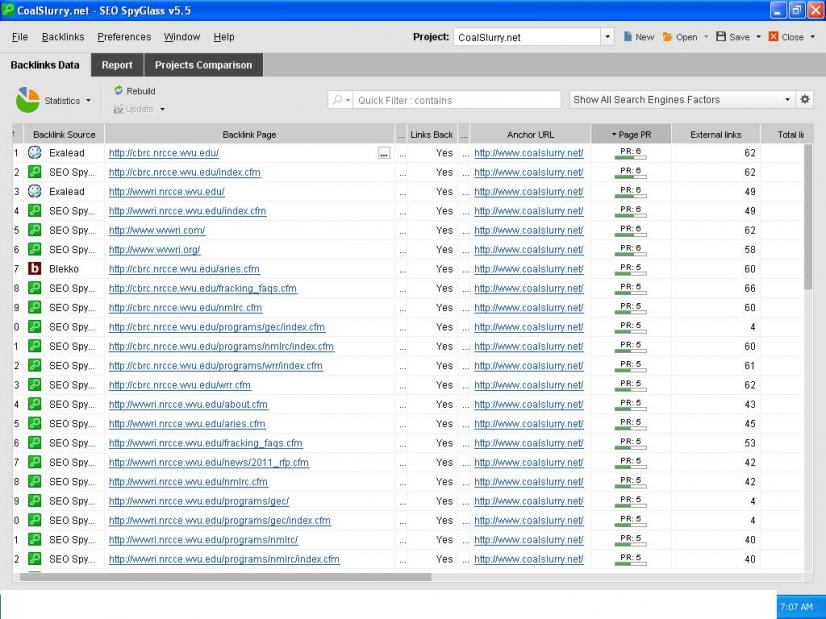Open link http://www.wvwri.org/
The height and width of the screenshot is (619, 826).
[154, 250]
